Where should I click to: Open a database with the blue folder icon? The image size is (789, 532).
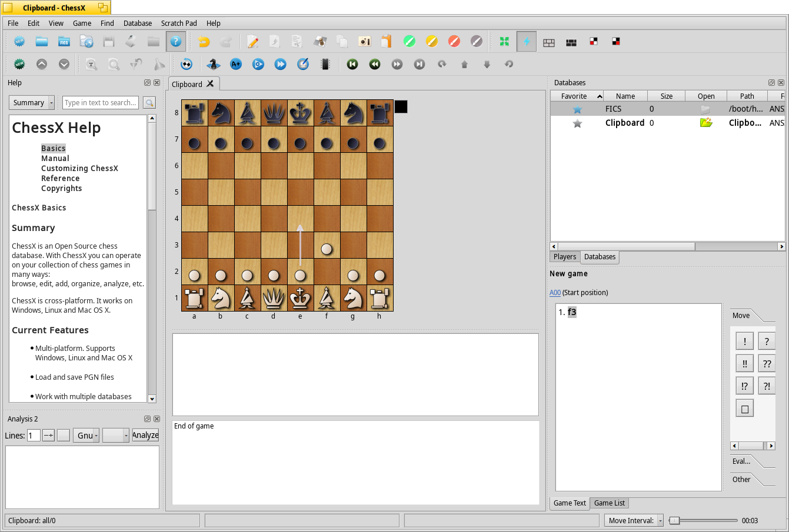42,42
